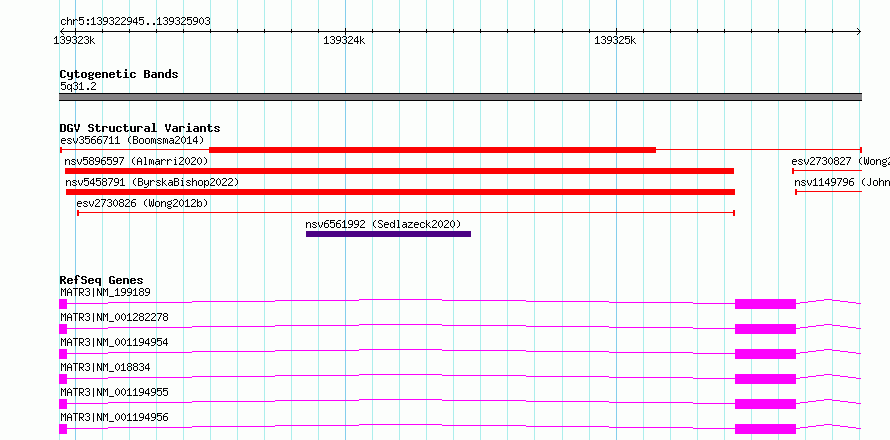This screenshot has height=440, width=890.
Task: Select the gray 5q31.2 cytogenetic band bar
Action: click(x=460, y=97)
